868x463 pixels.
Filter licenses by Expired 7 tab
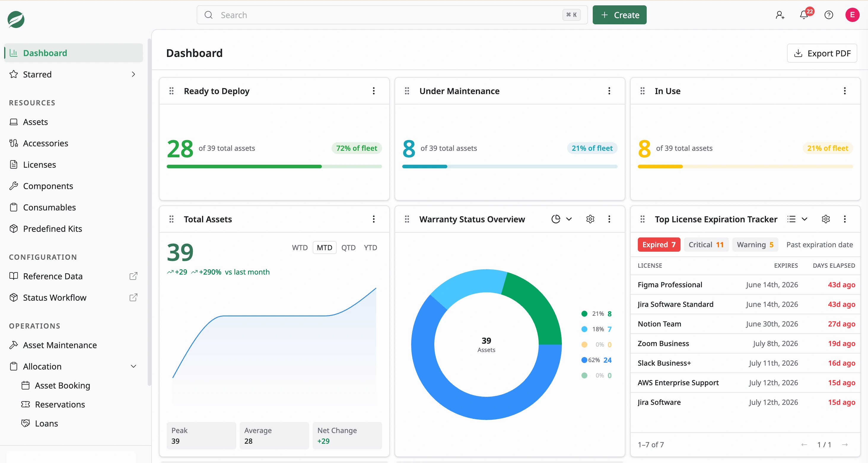pos(659,245)
